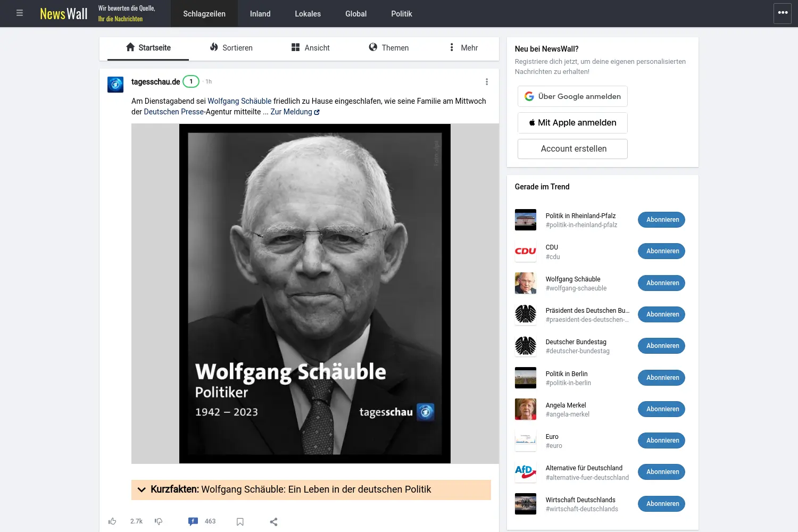Screen dimensions: 798x532
Task: Click the tagesschau.de source avatar
Action: pyautogui.click(x=115, y=84)
